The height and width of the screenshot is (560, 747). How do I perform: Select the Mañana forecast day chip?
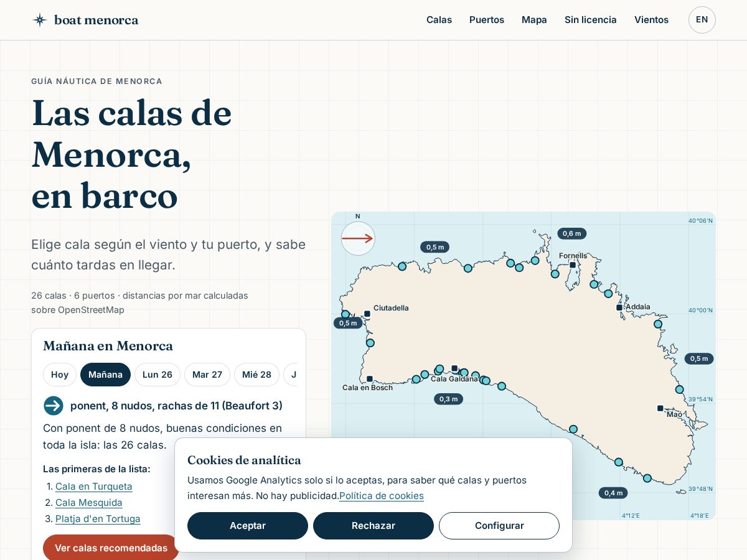point(105,375)
